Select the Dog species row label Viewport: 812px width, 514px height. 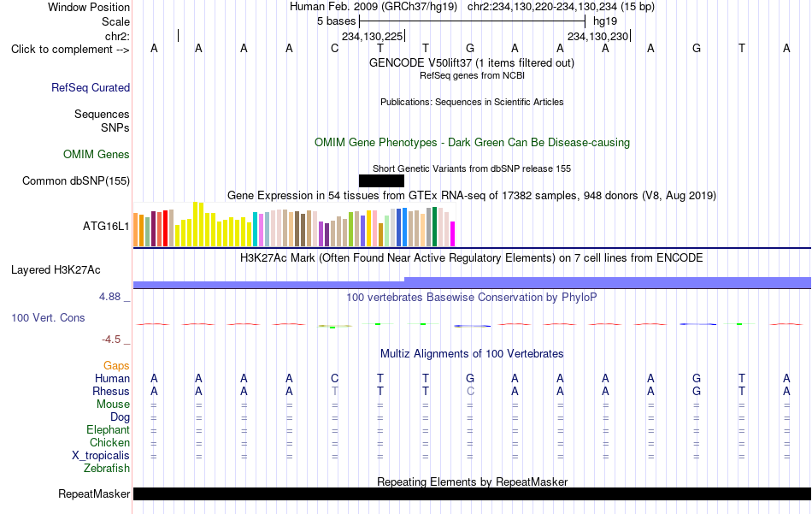coord(121,417)
